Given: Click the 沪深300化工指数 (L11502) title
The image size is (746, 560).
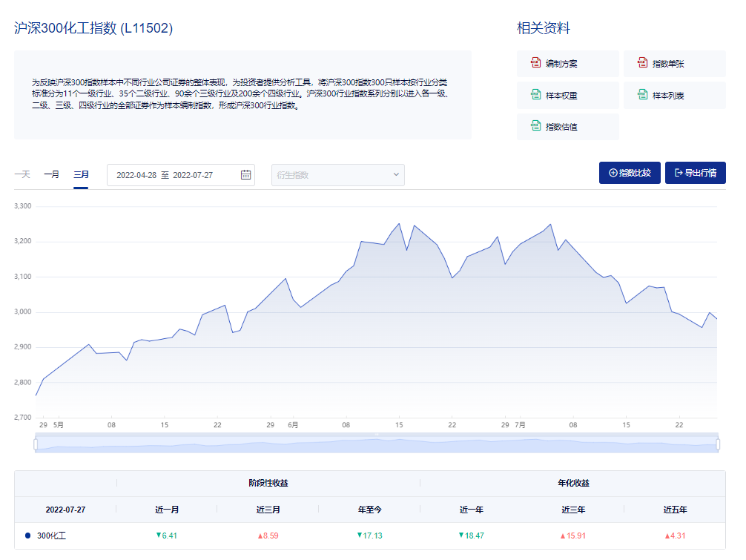Looking at the screenshot, I should [93, 28].
